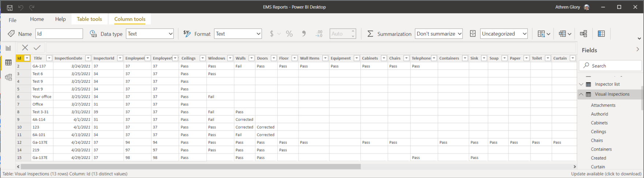Open the Curtain column filter dropdown

click(x=573, y=58)
